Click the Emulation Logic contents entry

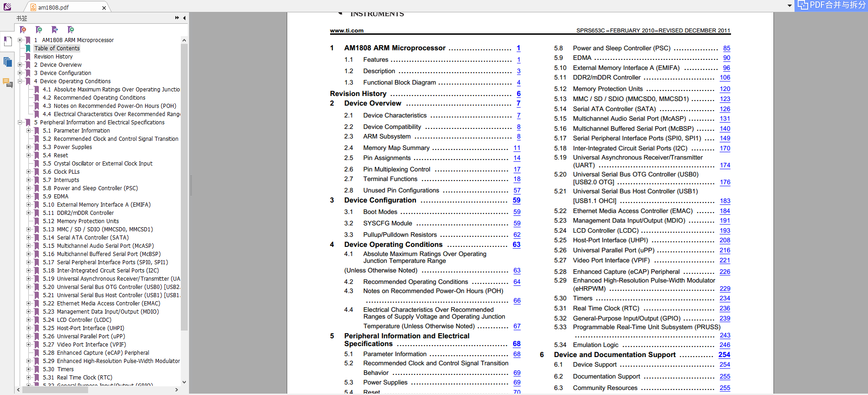[595, 345]
